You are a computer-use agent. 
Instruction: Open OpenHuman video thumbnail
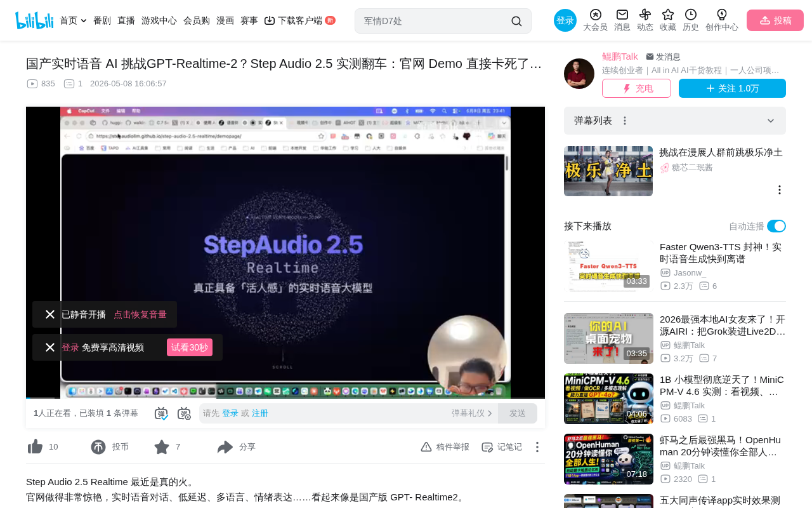[608, 459]
